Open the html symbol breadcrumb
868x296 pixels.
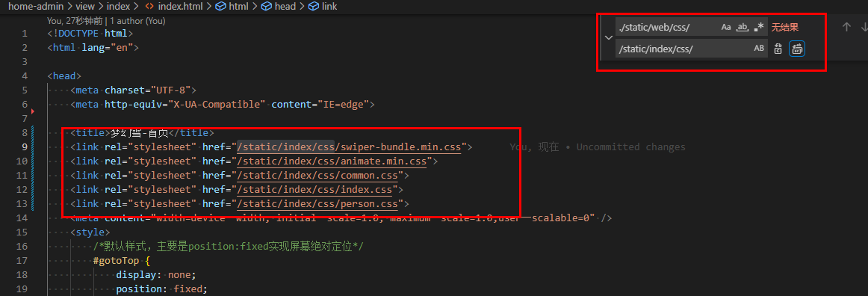pos(232,7)
